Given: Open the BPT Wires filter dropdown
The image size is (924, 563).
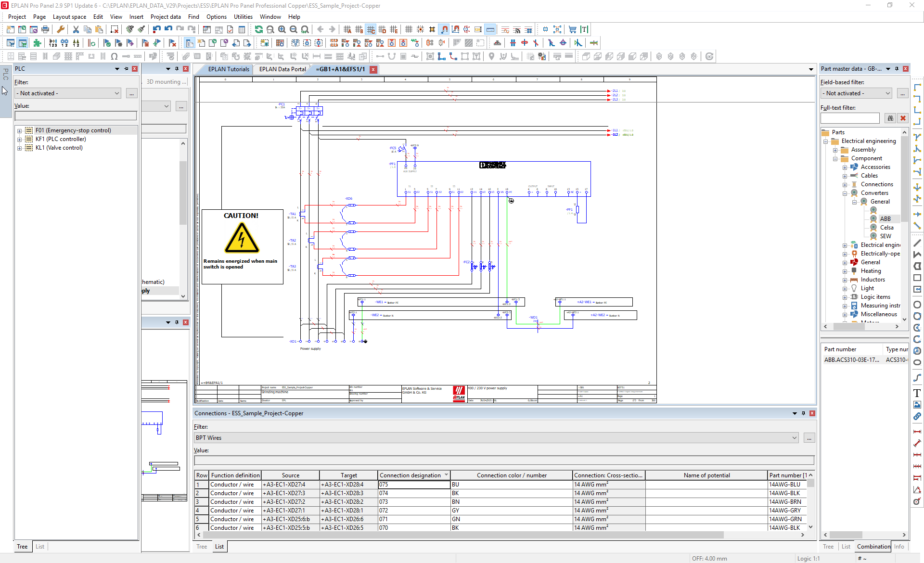Looking at the screenshot, I should (x=794, y=438).
